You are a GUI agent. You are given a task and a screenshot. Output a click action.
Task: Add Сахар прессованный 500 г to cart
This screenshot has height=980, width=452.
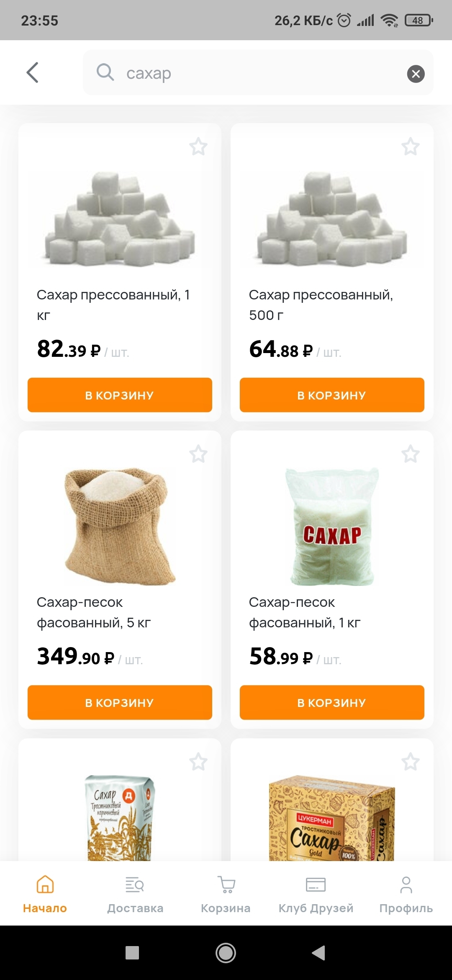(332, 395)
